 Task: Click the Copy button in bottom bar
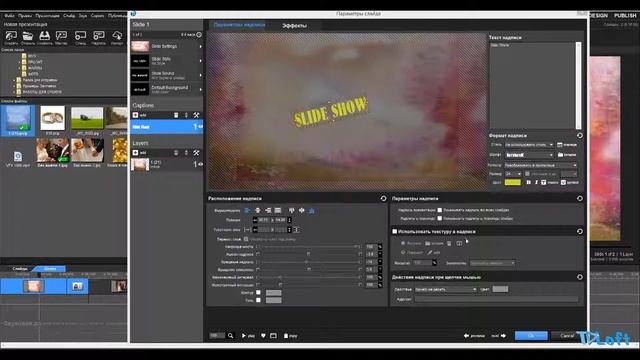[291, 336]
